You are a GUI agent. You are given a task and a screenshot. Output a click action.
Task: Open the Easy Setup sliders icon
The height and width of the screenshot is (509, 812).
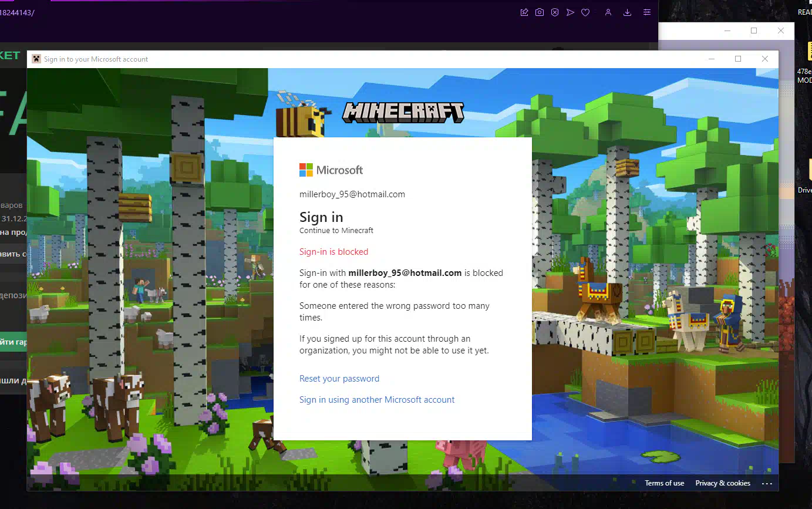coord(646,12)
